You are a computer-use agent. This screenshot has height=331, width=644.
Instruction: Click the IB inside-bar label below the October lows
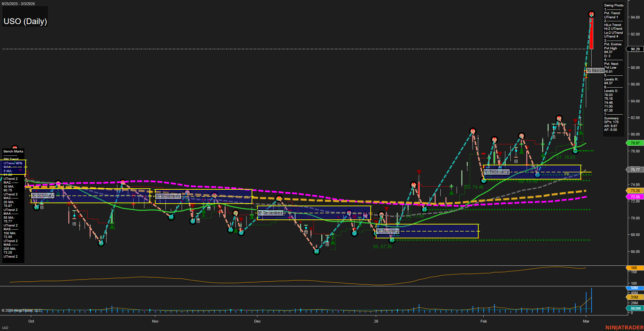coord(75,223)
